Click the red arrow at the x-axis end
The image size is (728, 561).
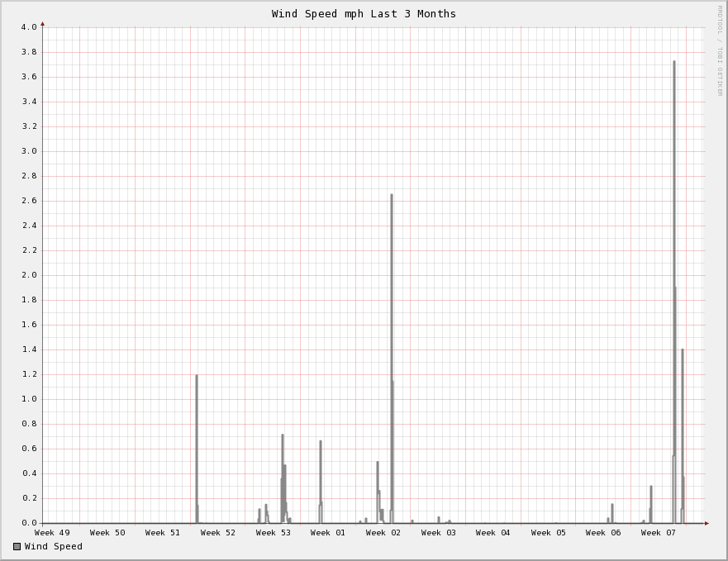[x=707, y=523]
